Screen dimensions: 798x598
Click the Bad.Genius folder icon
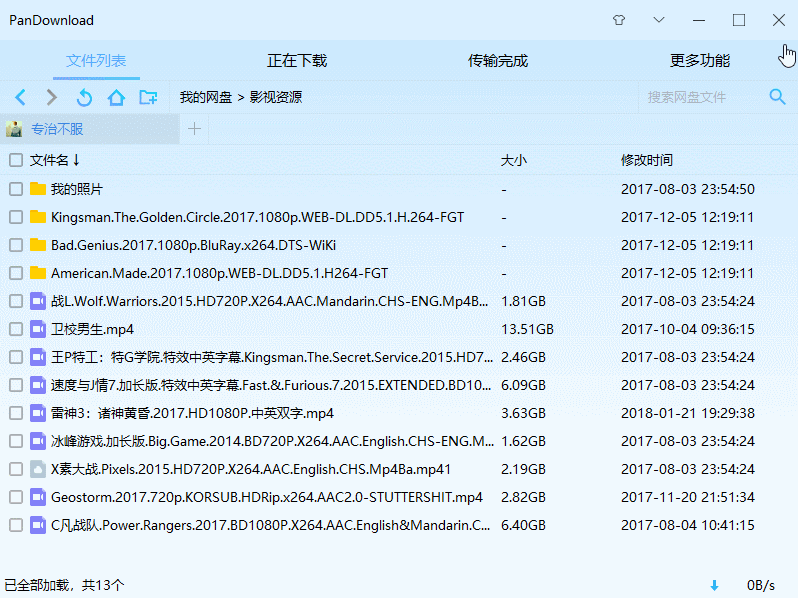[38, 245]
